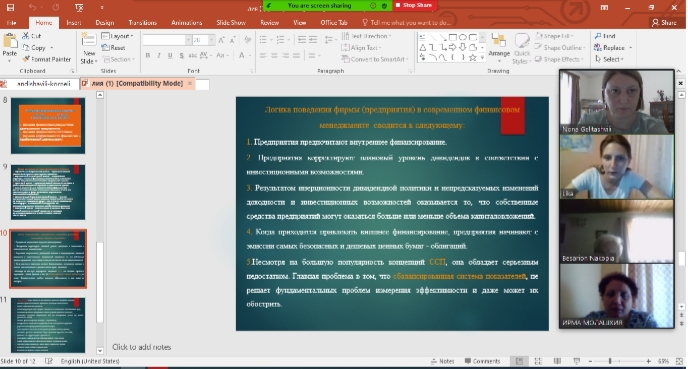
Task: Switch to the Design tab
Action: coord(104,22)
